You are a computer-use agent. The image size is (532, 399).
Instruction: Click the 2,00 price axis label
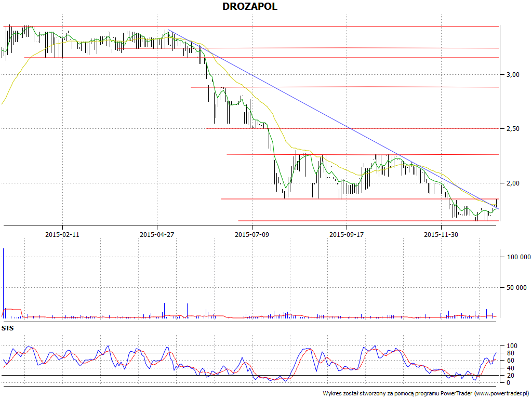(513, 183)
